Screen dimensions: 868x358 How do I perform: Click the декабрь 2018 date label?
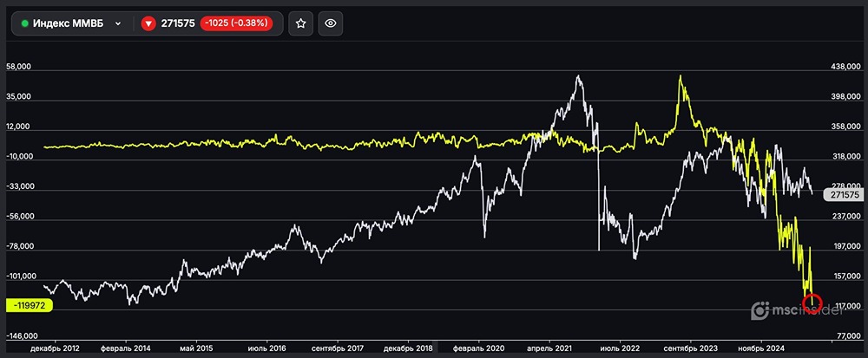pyautogui.click(x=408, y=348)
